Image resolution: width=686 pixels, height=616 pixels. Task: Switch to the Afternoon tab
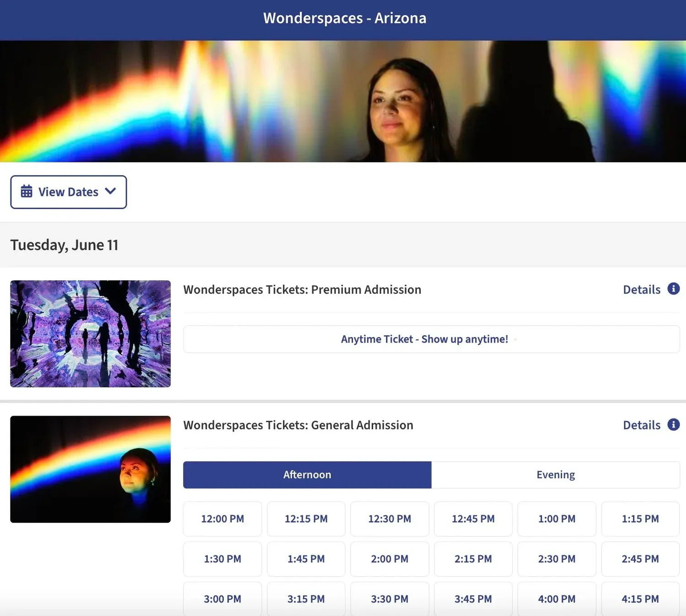(x=307, y=475)
